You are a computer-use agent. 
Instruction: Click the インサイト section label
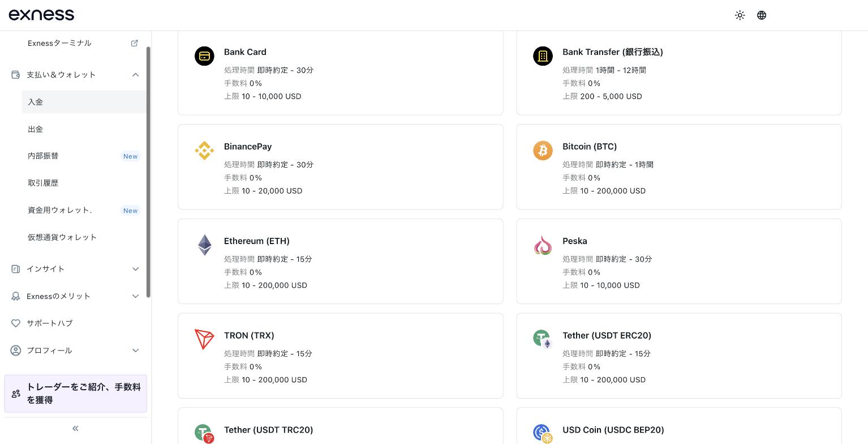[x=46, y=269]
